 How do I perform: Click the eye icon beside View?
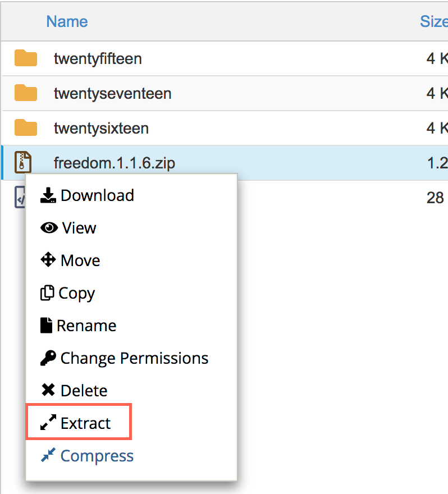pos(49,228)
